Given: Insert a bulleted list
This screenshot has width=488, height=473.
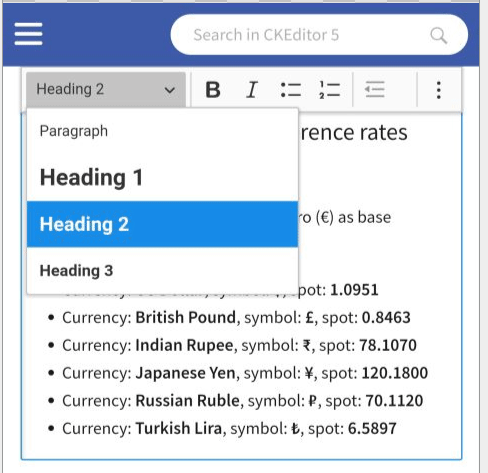Looking at the screenshot, I should pyautogui.click(x=291, y=90).
